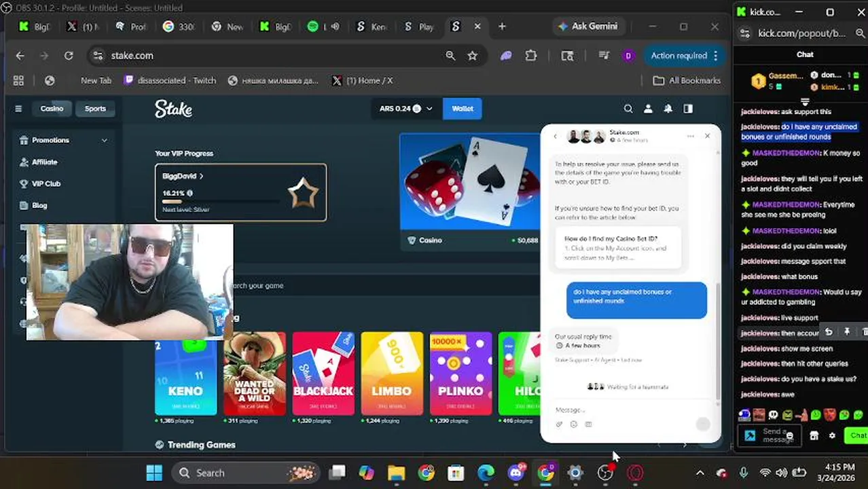The width and height of the screenshot is (868, 489).
Task: Open the Windows Start menu
Action: [154, 473]
